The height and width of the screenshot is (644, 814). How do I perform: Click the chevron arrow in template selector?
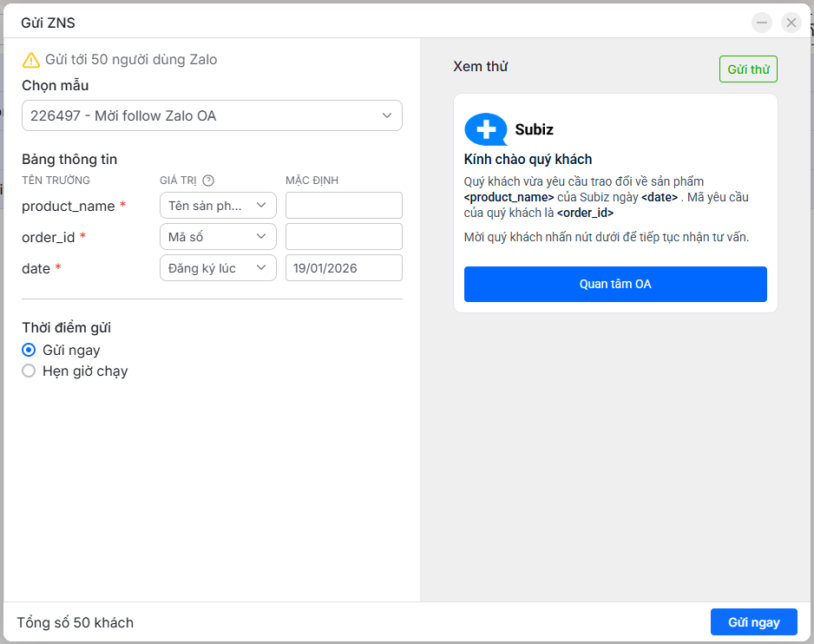[387, 115]
